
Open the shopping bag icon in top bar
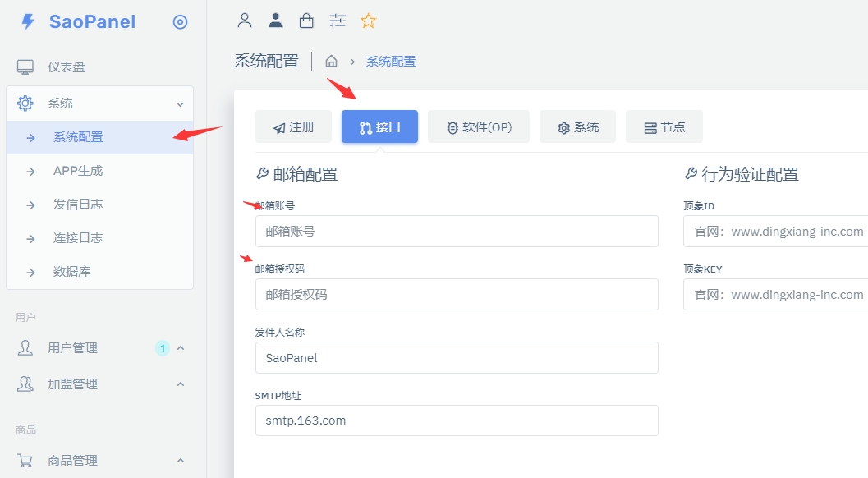[x=306, y=21]
